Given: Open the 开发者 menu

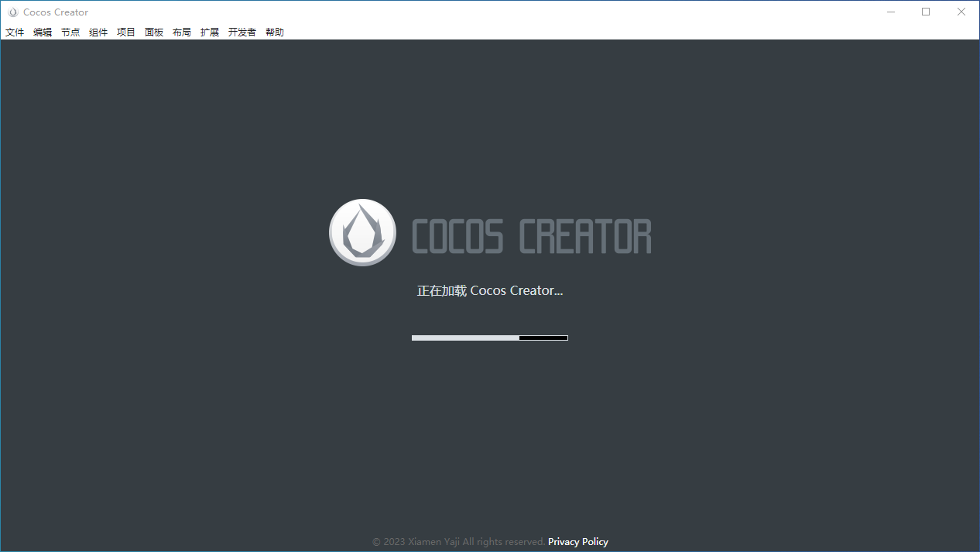Looking at the screenshot, I should click(x=242, y=33).
